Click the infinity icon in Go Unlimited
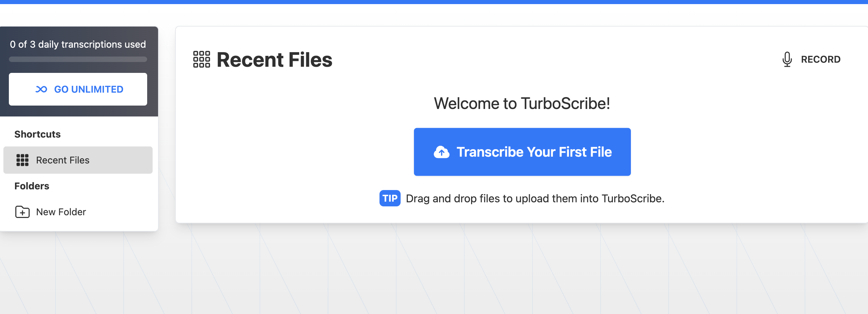The width and height of the screenshot is (868, 314). click(41, 89)
